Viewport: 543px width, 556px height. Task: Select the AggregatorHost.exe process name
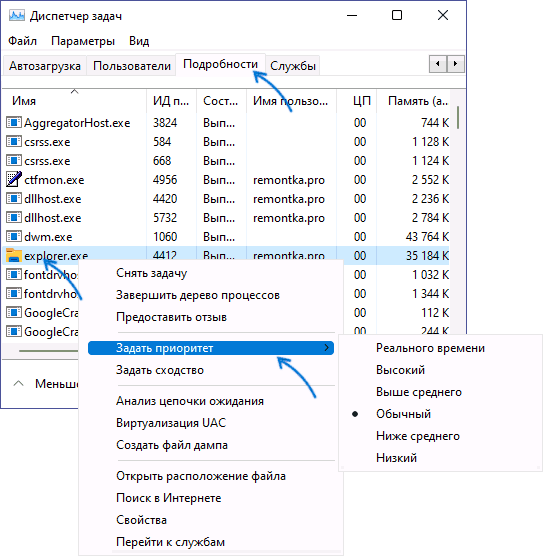pyautogui.click(x=77, y=123)
